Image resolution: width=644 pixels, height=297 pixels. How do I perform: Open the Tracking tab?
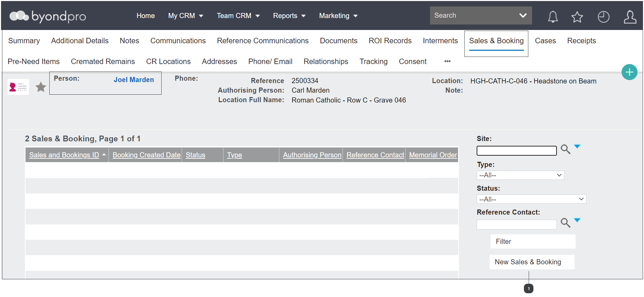coord(374,62)
